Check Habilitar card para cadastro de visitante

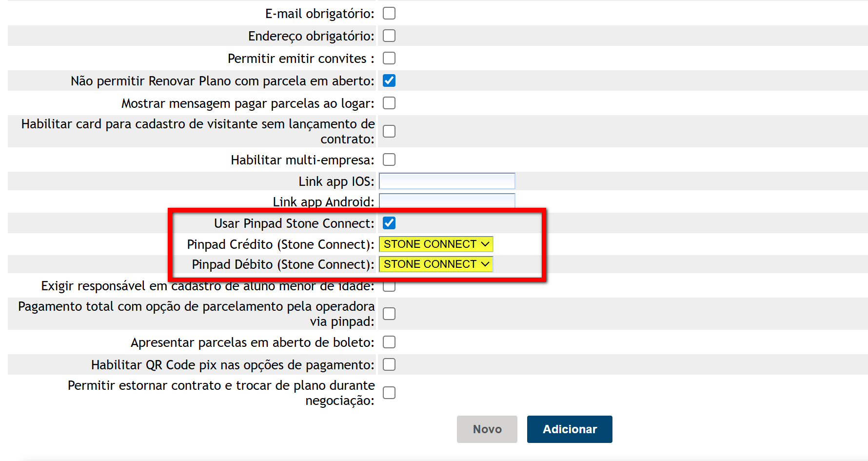(x=389, y=131)
